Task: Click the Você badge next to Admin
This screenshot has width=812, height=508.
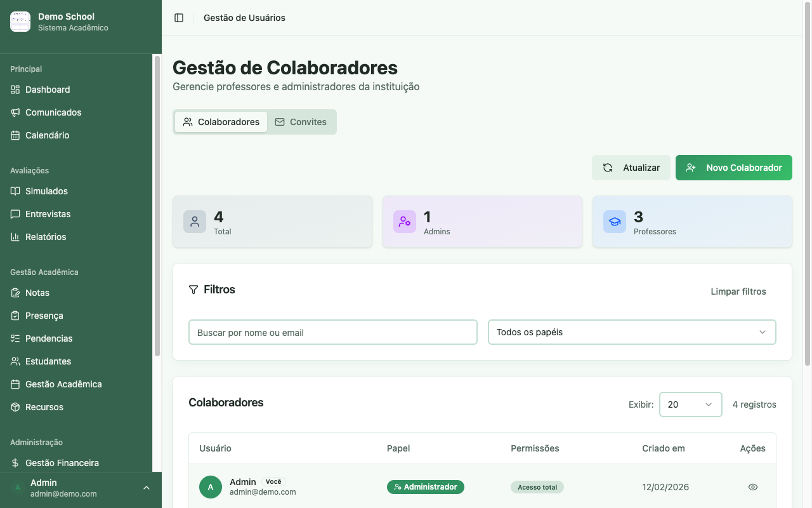Action: coord(273,482)
